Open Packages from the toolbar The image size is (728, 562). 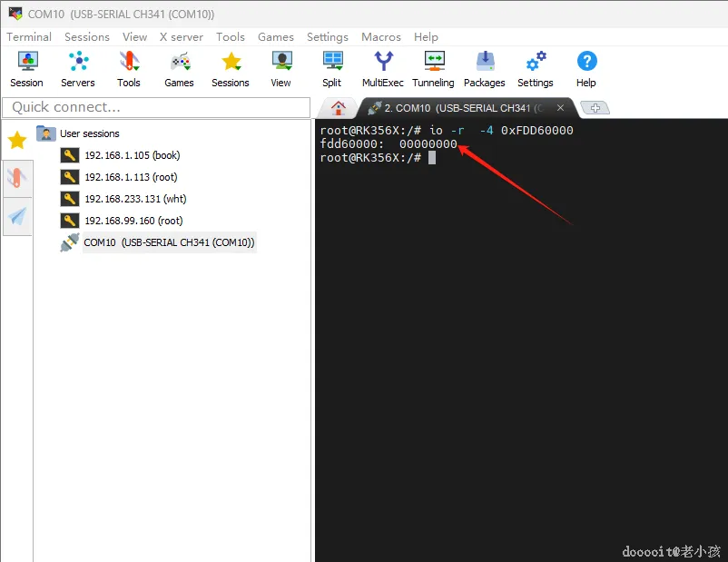click(484, 70)
